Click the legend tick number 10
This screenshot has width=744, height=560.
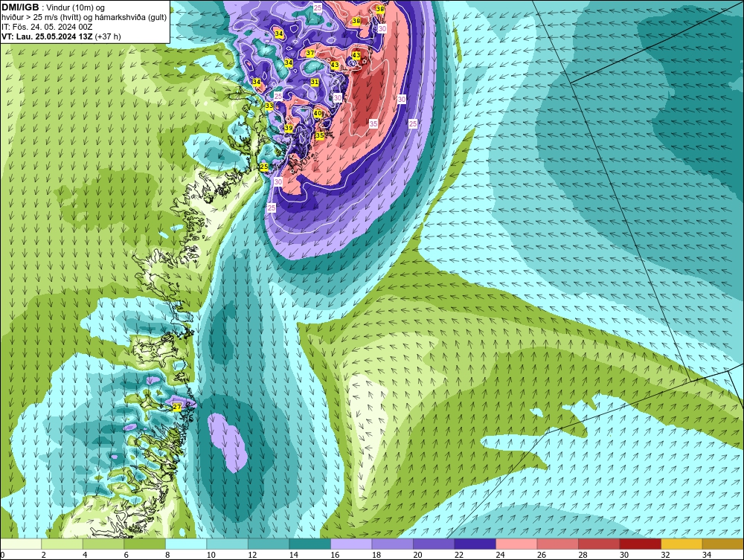211,555
